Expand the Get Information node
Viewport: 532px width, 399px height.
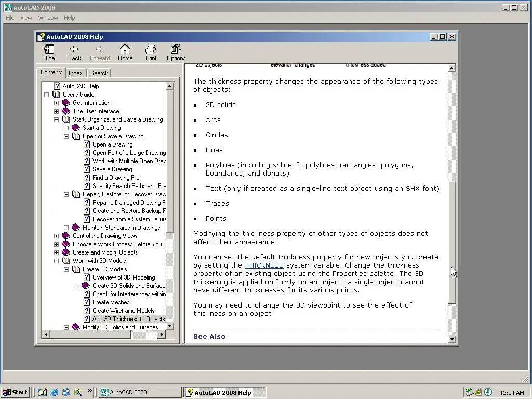(x=56, y=103)
